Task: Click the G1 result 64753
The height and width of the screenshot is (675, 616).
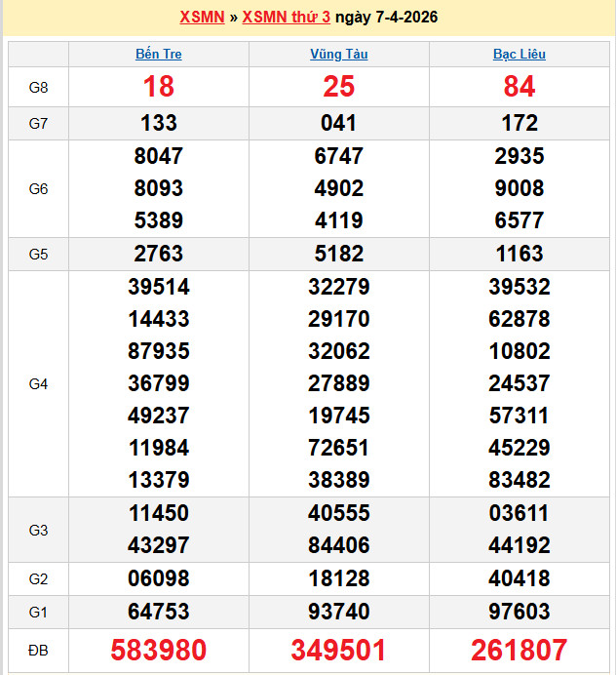Action: tap(159, 612)
